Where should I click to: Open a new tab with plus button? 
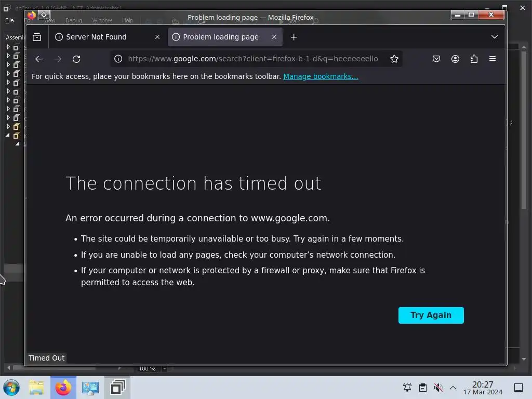[x=294, y=37]
